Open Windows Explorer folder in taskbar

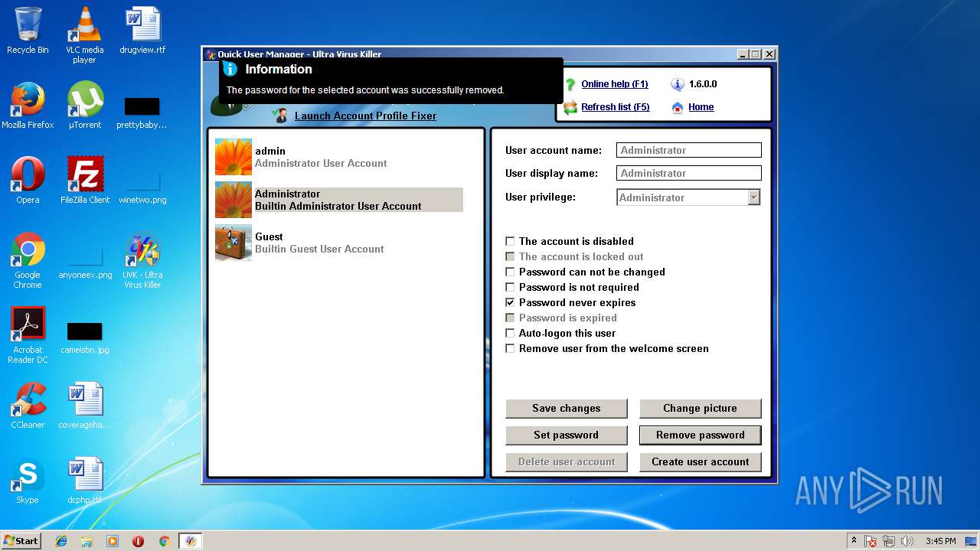(x=87, y=541)
